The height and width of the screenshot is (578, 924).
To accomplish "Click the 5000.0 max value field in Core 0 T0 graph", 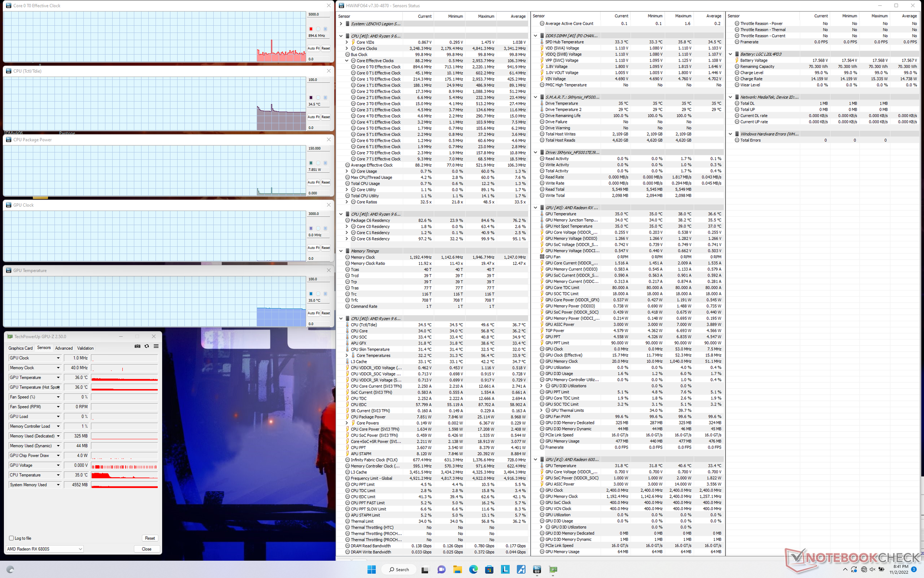I will click(x=319, y=14).
